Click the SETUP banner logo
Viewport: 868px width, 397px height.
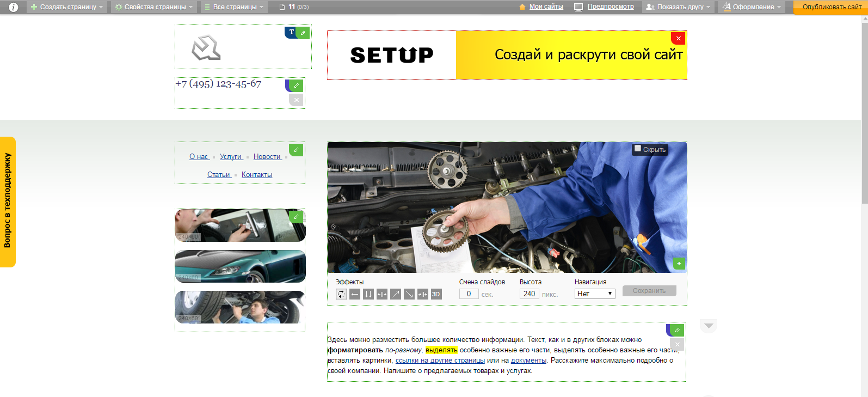tap(392, 55)
